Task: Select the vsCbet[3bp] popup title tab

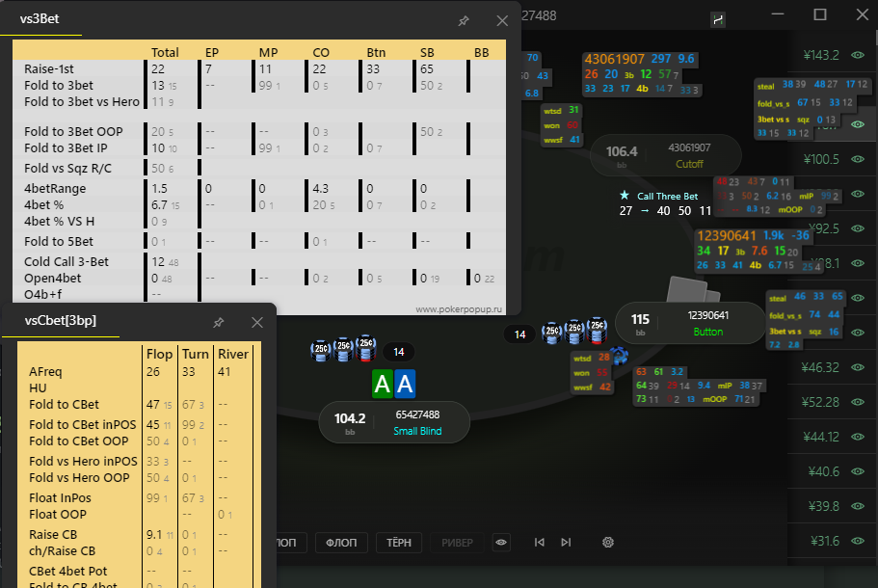Action: (61, 320)
